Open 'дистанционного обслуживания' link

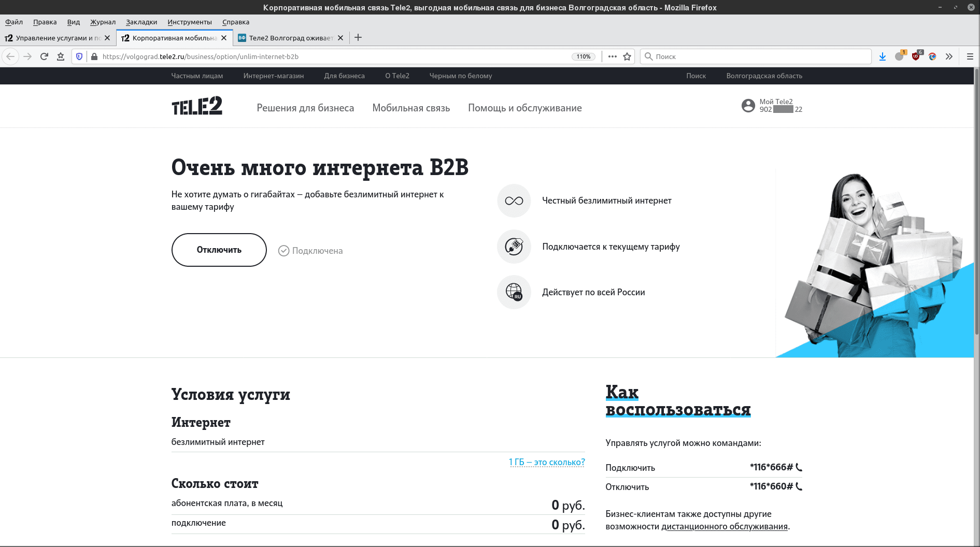coord(725,526)
